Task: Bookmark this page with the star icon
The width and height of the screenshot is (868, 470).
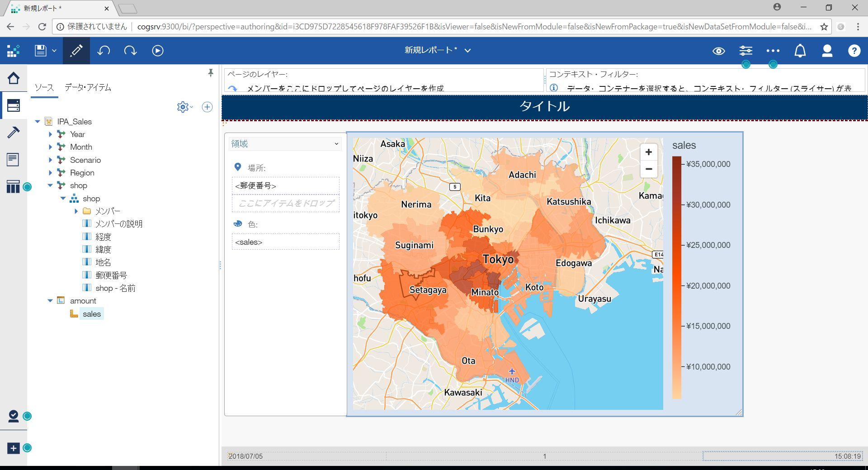Action: pyautogui.click(x=824, y=27)
